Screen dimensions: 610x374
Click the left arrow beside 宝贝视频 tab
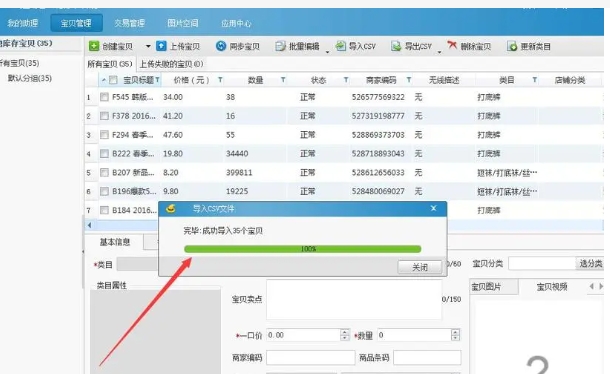[x=591, y=286]
